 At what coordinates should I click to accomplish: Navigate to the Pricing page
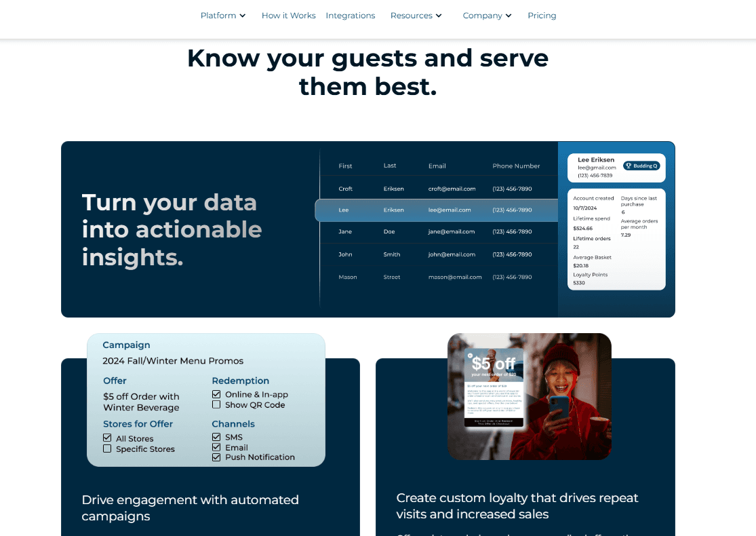542,15
